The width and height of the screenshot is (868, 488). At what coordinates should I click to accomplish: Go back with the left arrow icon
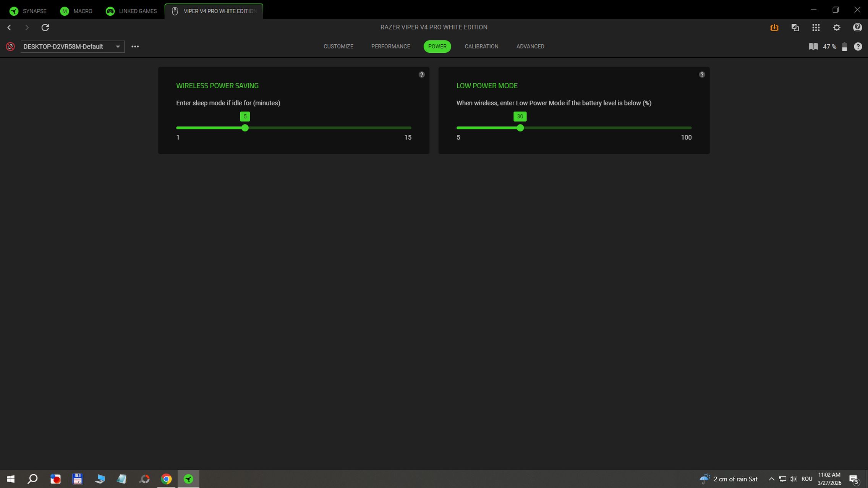9,27
